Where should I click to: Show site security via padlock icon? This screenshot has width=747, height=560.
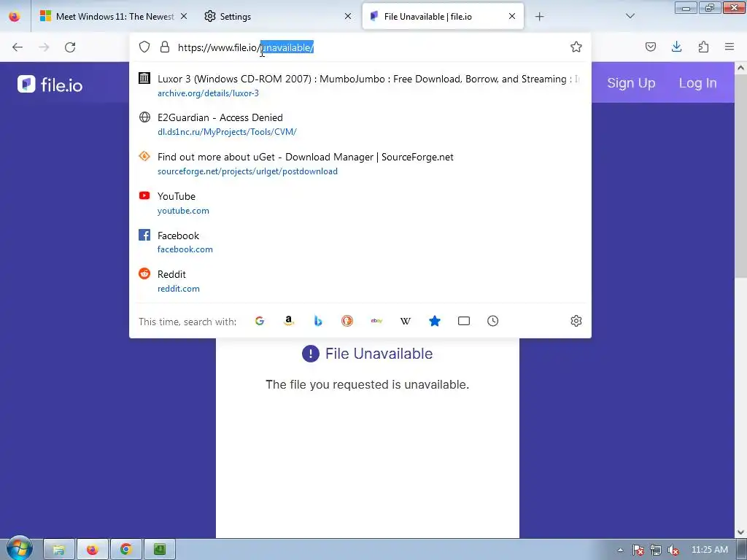[165, 47]
